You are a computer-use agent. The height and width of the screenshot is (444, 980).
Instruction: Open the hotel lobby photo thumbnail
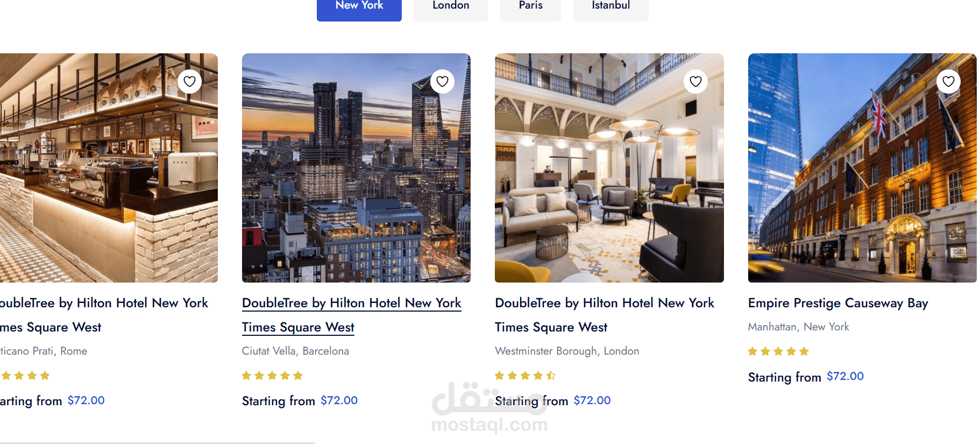(609, 168)
